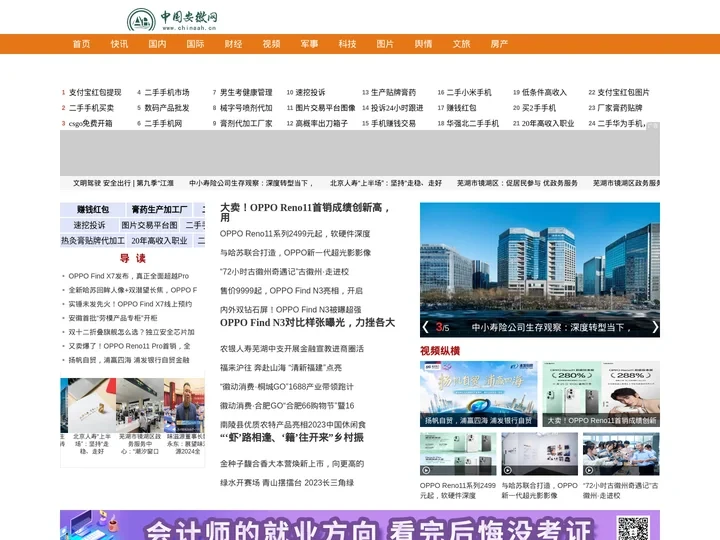Click hot search link 支付宝红包提现
This screenshot has height=540, width=720.
point(95,92)
